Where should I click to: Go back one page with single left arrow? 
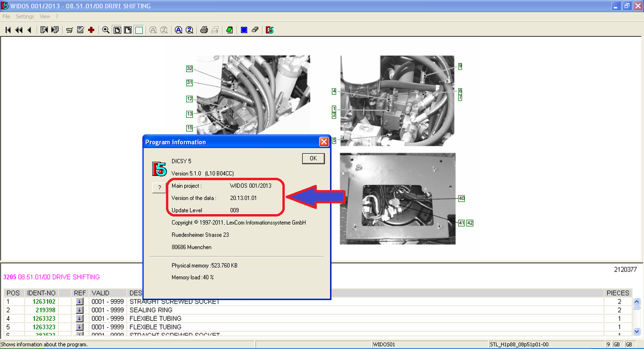click(x=29, y=30)
